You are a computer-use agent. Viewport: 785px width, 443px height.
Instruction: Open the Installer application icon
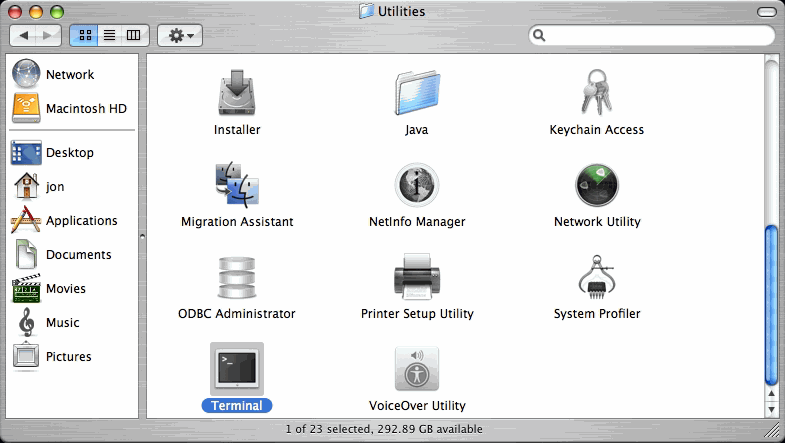point(237,93)
